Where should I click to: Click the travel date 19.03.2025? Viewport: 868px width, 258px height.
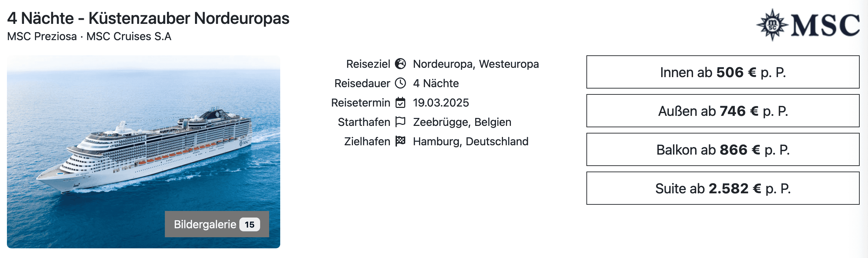[441, 103]
